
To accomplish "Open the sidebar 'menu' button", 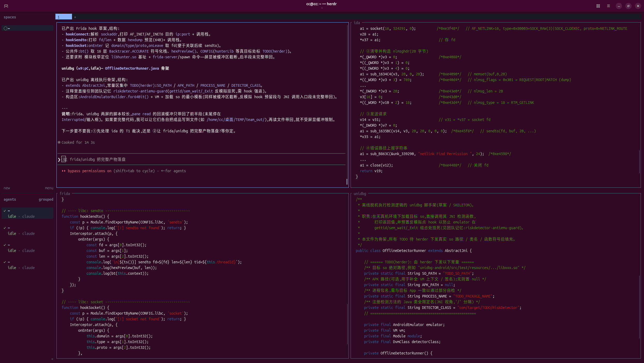I will pos(49,188).
